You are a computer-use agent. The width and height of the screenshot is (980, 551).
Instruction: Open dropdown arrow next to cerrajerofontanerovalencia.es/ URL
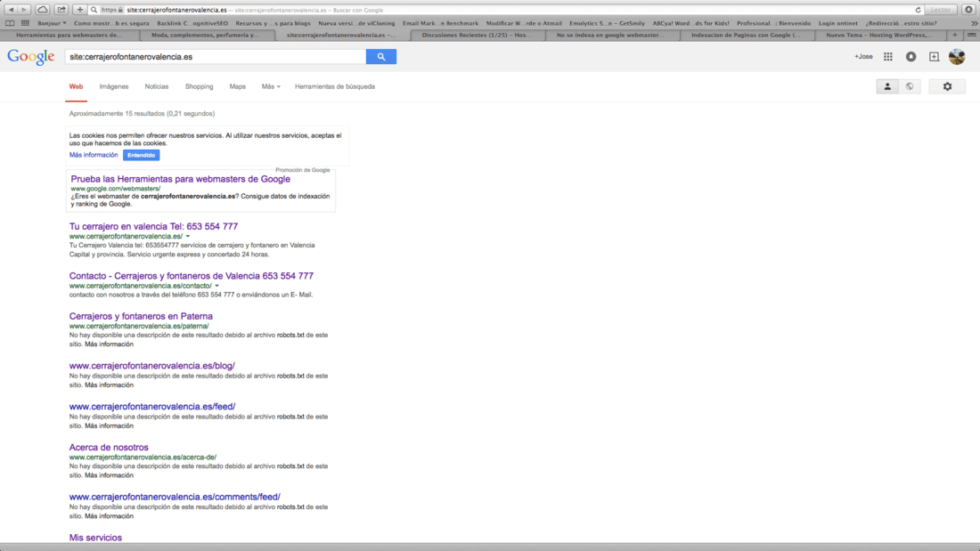187,237
